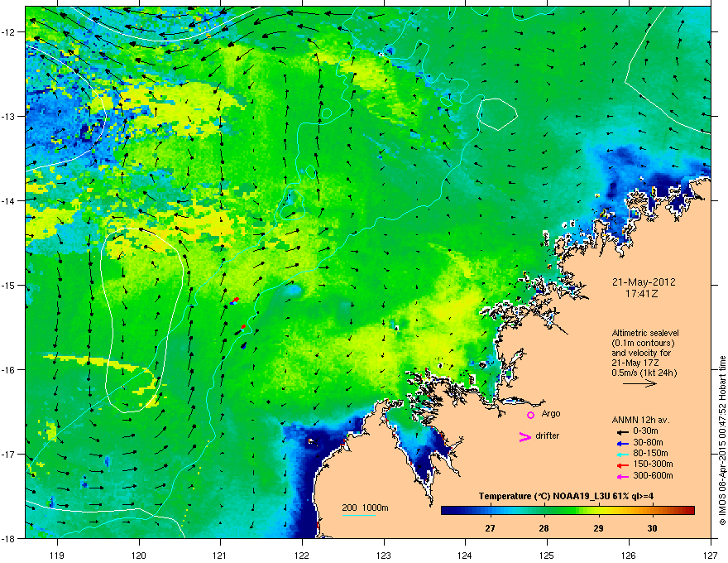Click the small closed white contour near 124E 13S
Screen dimensions: 728x563
pos(497,114)
